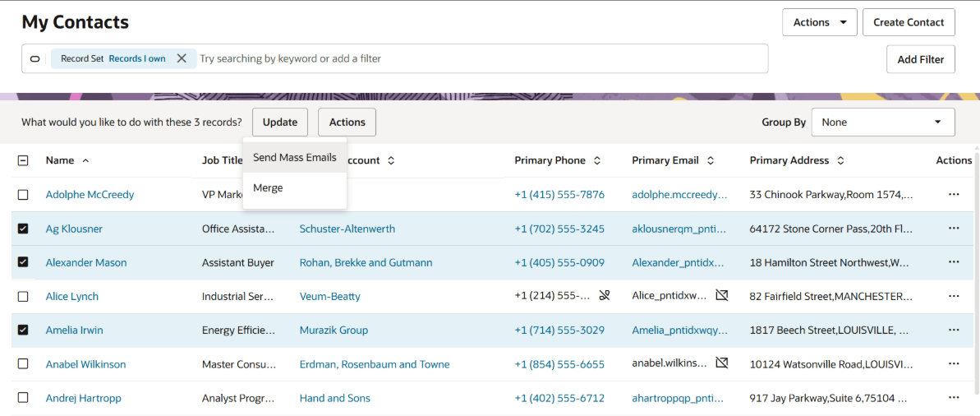
Task: Open the Veum-Beatty account link
Action: (x=330, y=296)
